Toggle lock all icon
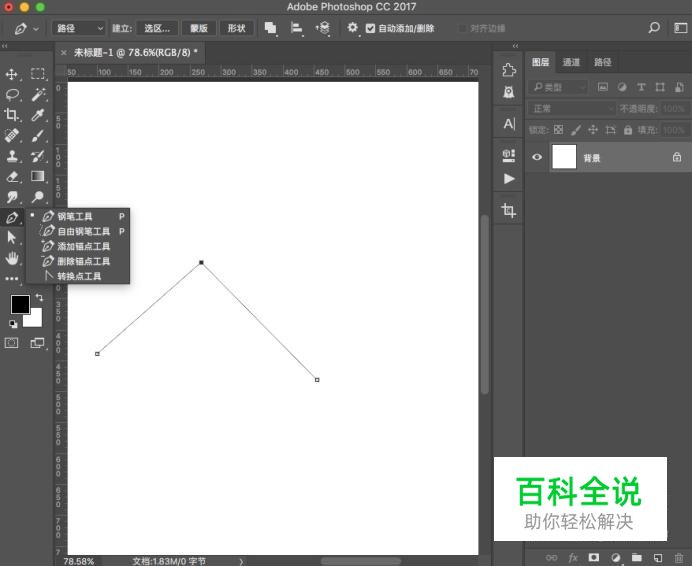 click(628, 130)
